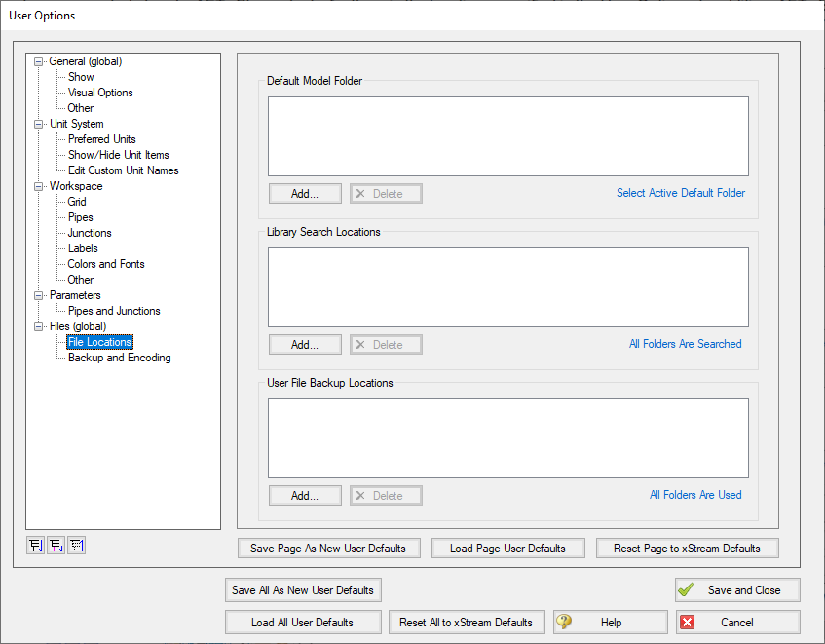Open Visual Options page
The image size is (825, 644).
point(100,93)
